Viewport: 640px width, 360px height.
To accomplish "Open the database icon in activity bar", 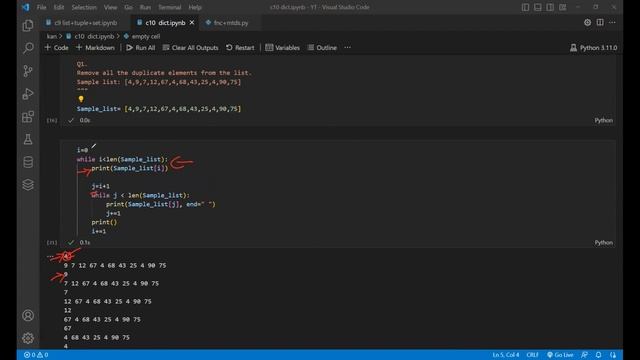I will coord(28,162).
